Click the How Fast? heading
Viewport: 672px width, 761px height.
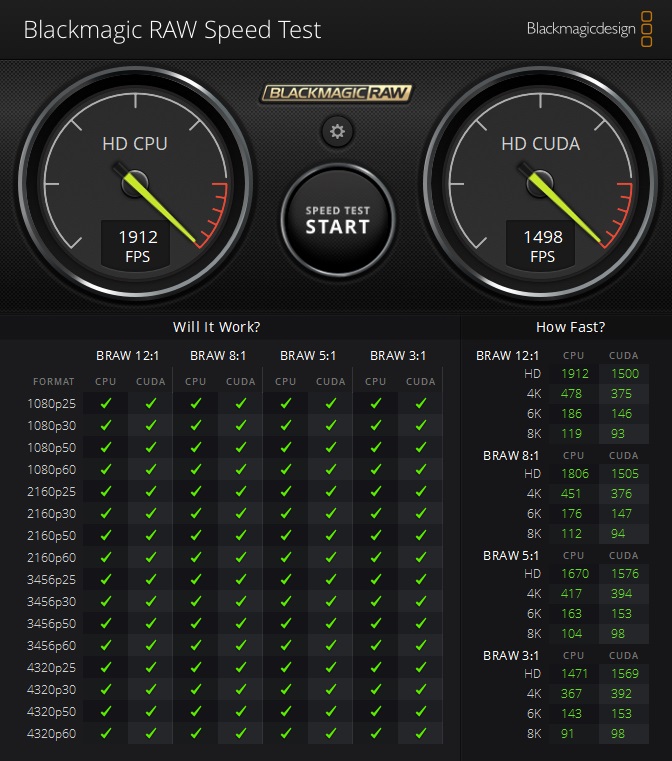(571, 327)
